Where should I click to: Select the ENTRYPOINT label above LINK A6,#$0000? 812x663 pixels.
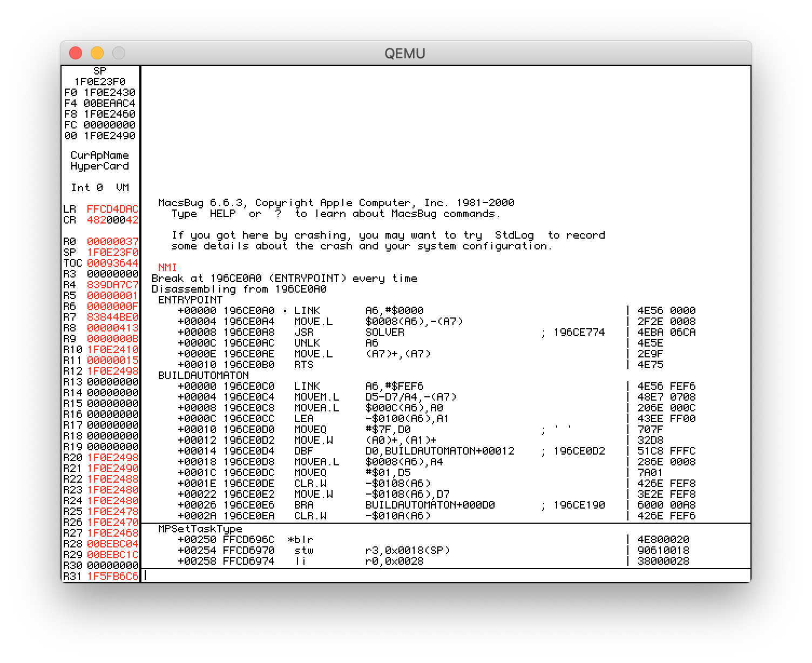[190, 300]
